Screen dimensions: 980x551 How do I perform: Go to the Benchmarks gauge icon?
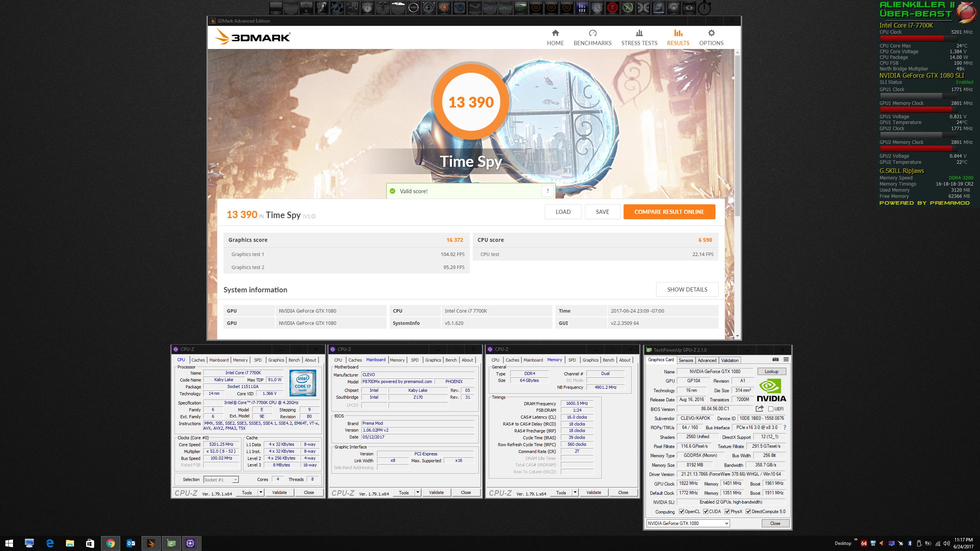point(592,33)
